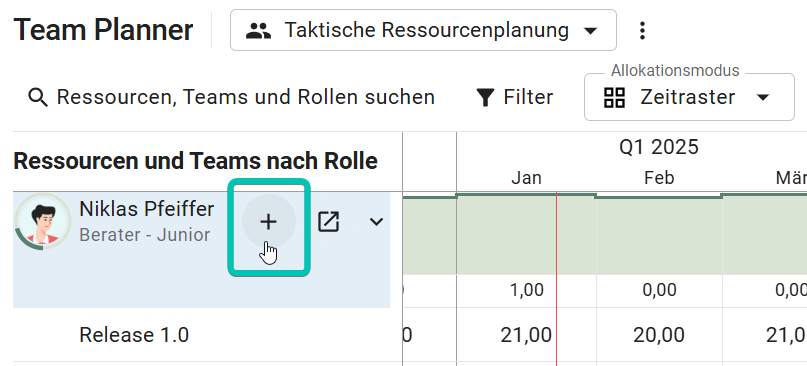Click Niklas Pfeiffer February value 0,00

coord(659,290)
